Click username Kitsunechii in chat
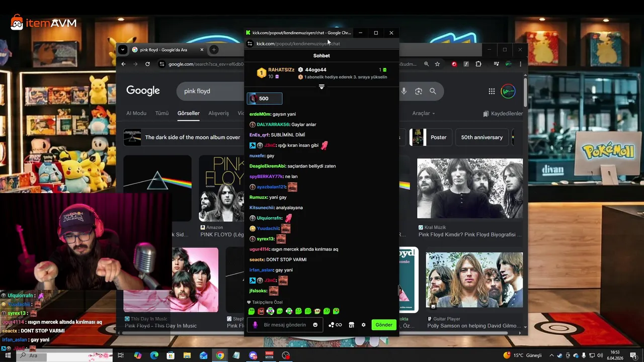This screenshot has height=362, width=644. [x=262, y=208]
